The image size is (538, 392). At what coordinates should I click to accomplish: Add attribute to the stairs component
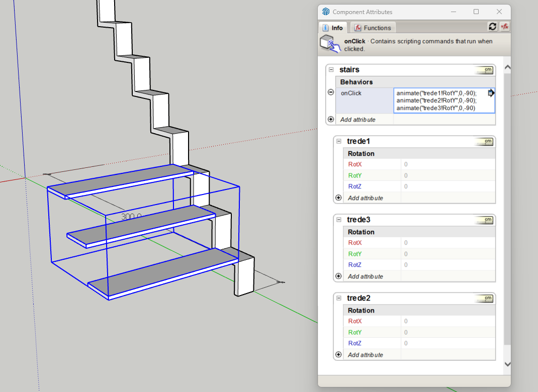(x=357, y=120)
